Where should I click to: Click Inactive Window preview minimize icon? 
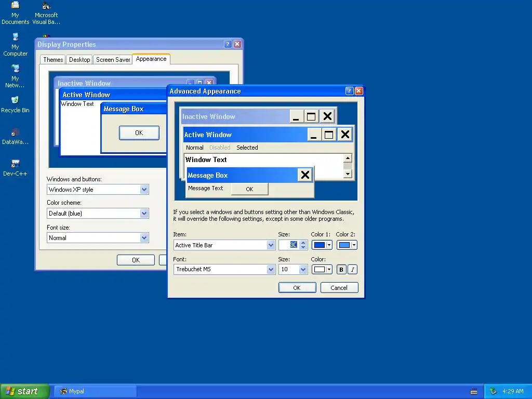click(296, 117)
